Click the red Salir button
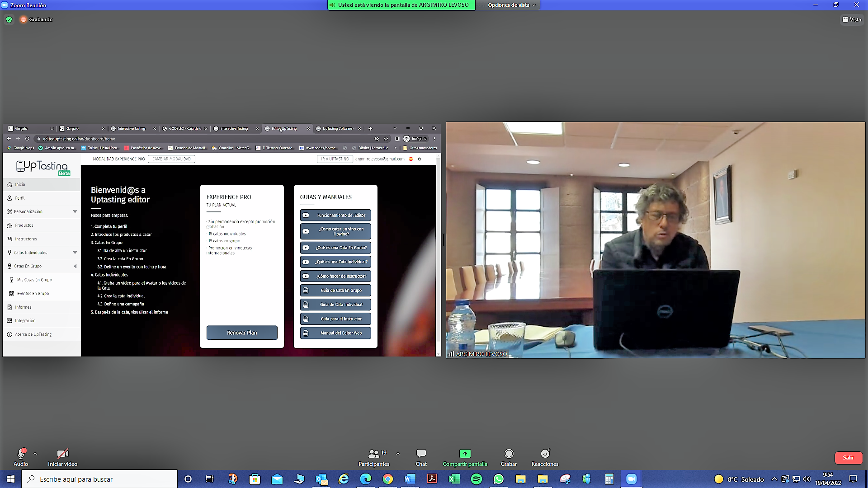 coord(848,458)
